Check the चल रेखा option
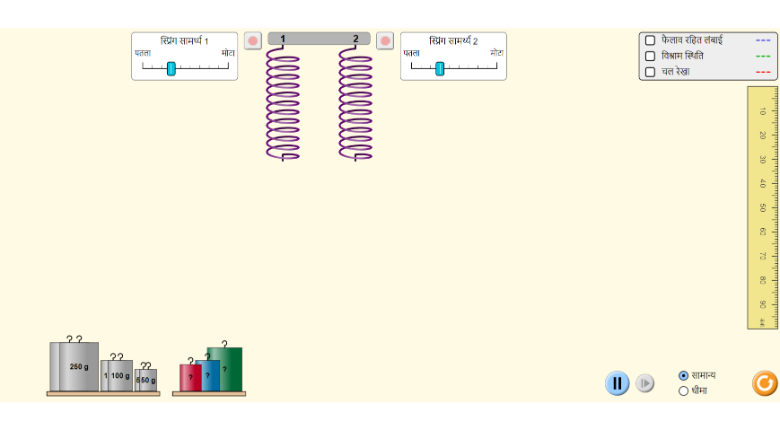The width and height of the screenshot is (780, 430). click(650, 72)
